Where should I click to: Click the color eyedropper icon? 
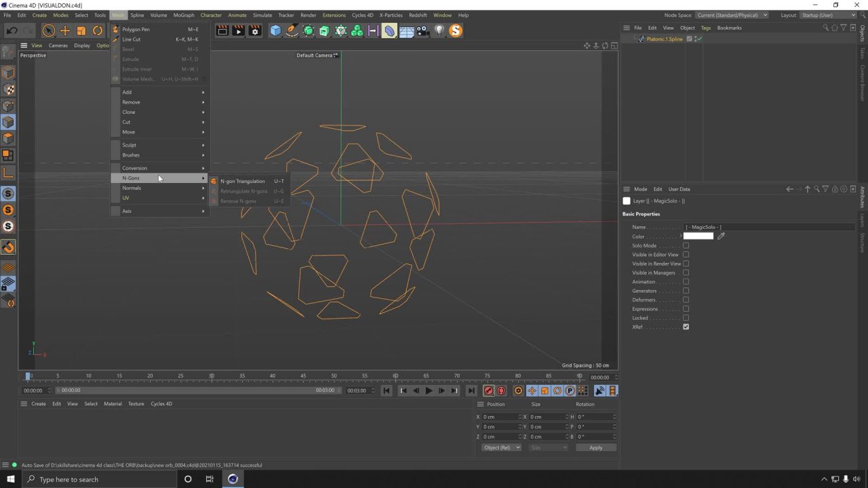click(721, 236)
